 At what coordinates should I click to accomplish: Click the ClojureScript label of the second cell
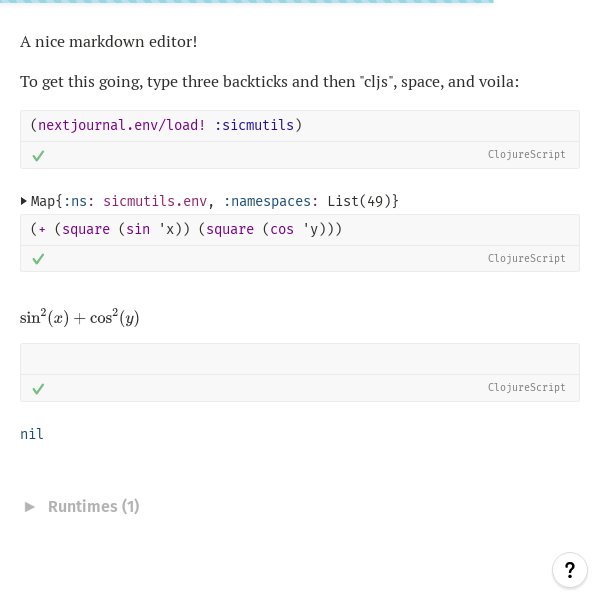tap(527, 258)
